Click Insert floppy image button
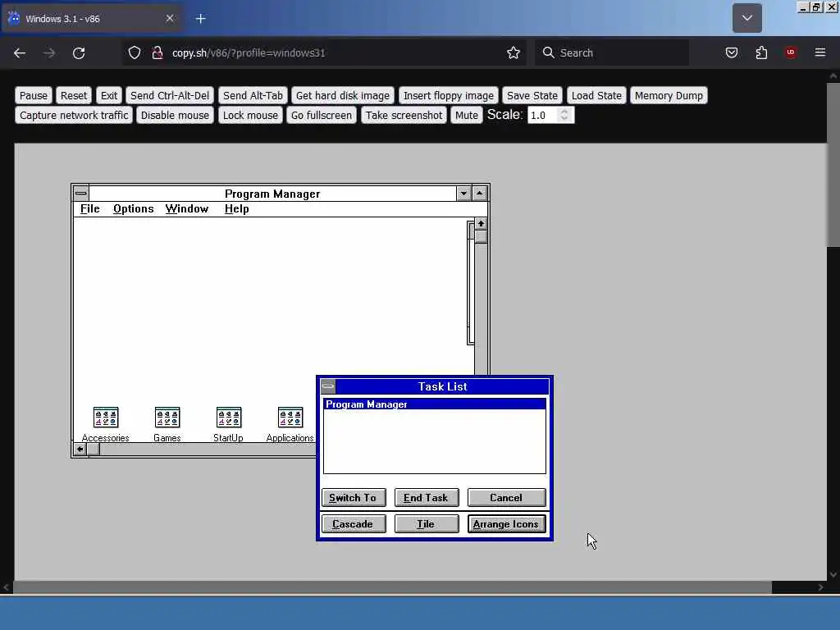Screen dimensions: 840x630 (x=449, y=95)
